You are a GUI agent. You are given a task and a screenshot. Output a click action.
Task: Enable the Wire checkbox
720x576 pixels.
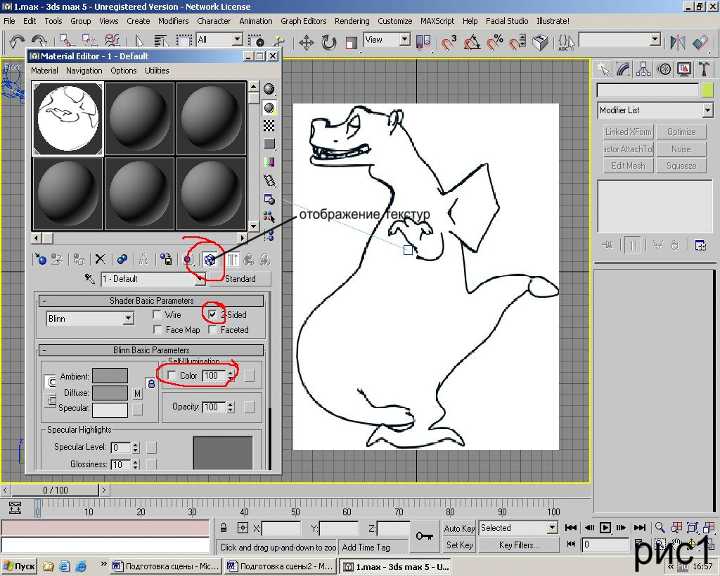(158, 314)
